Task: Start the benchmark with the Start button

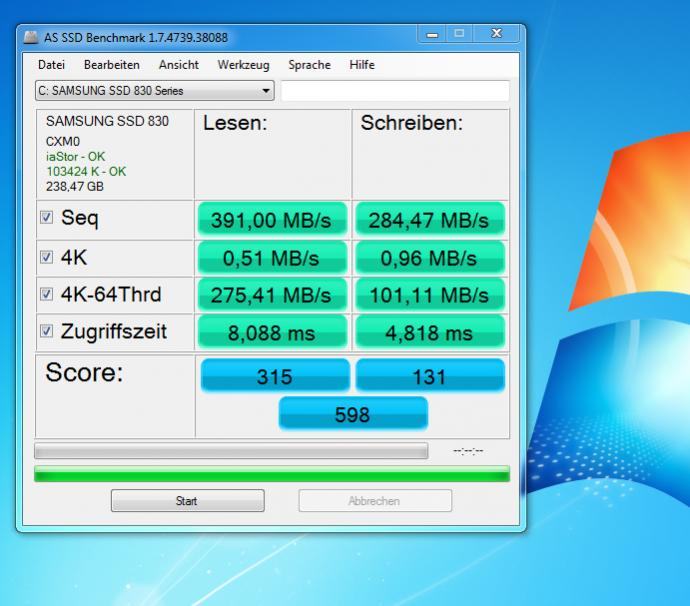Action: (188, 501)
